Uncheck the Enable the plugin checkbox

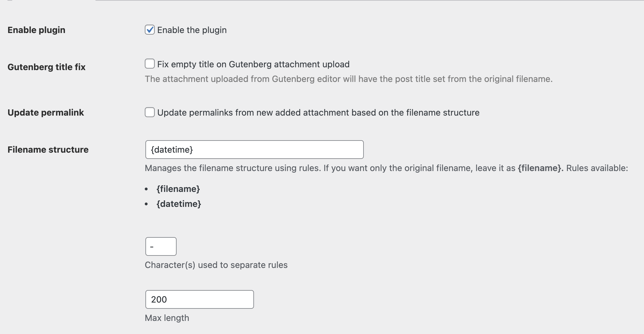150,30
